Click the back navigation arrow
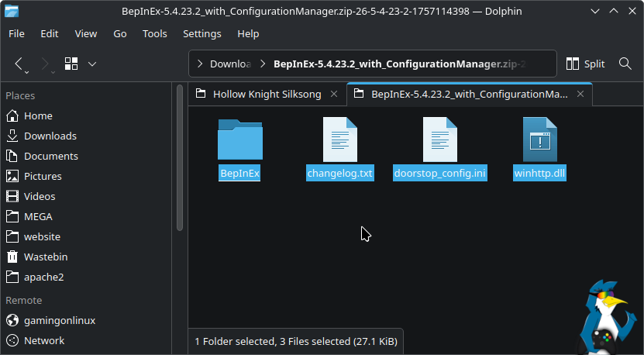 click(20, 64)
